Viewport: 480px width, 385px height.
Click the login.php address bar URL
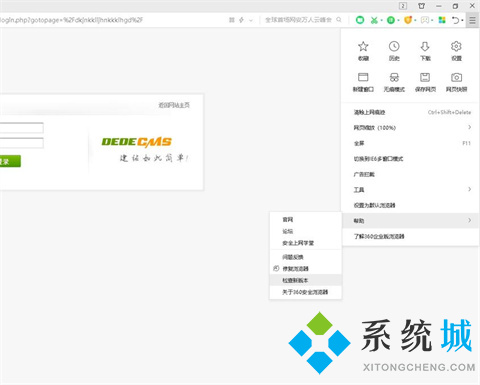[x=71, y=20]
